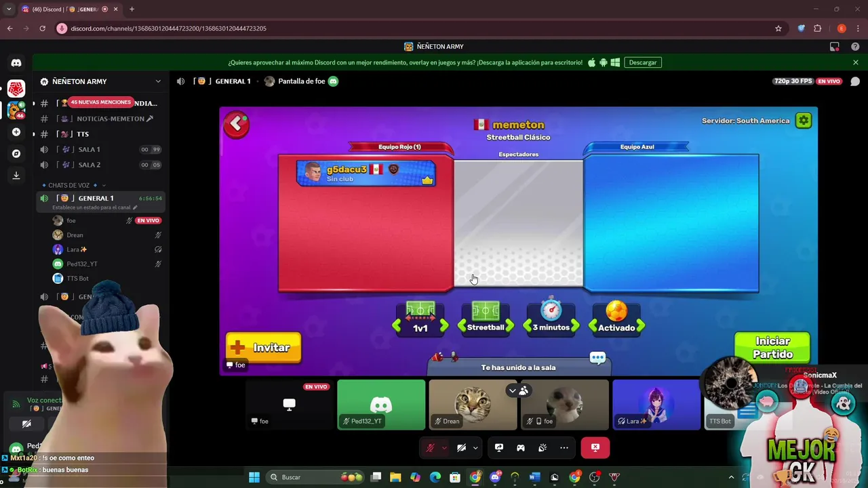Image resolution: width=868 pixels, height=488 pixels.
Task: Open Word in the taskbar
Action: pyautogui.click(x=534, y=477)
